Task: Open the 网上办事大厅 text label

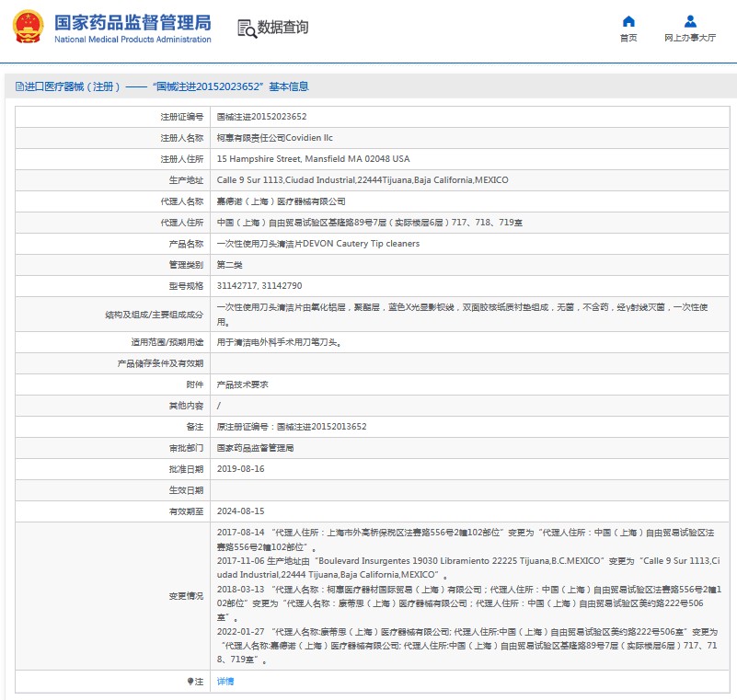Action: (x=690, y=39)
